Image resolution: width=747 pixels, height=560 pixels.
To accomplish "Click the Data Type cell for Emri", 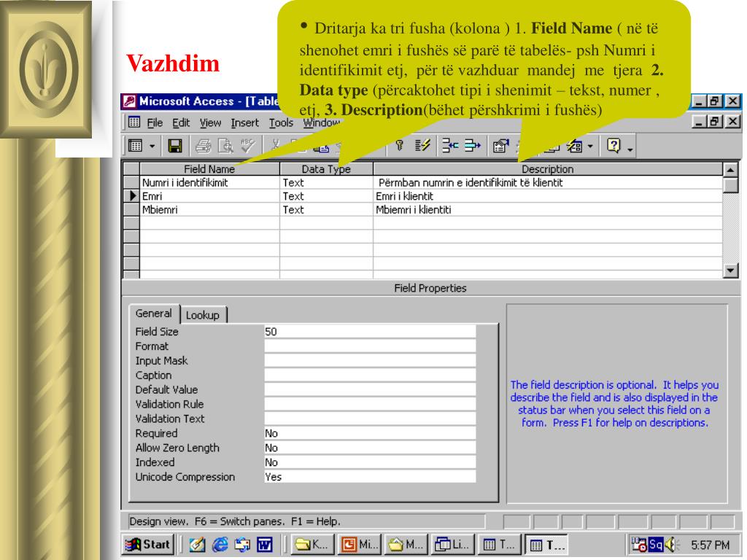I will (326, 196).
